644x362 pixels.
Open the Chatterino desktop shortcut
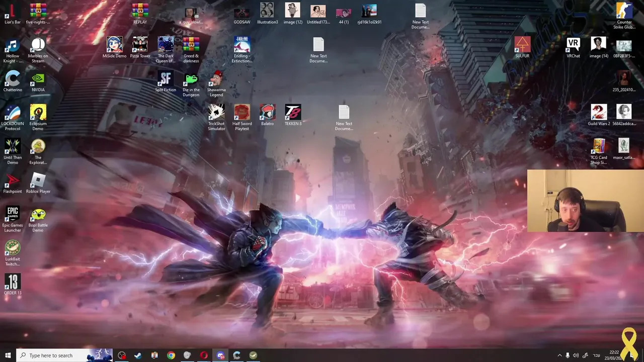tap(13, 81)
